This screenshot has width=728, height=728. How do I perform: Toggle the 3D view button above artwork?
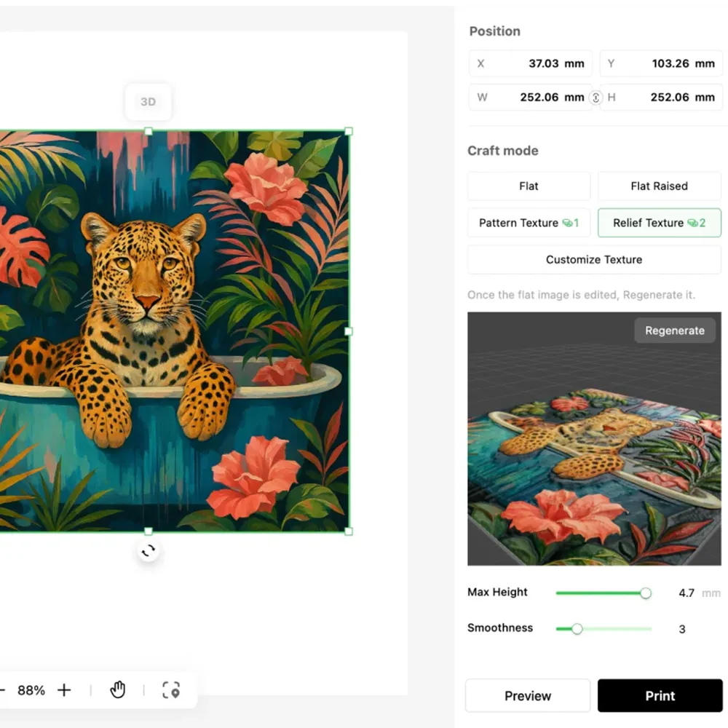148,102
